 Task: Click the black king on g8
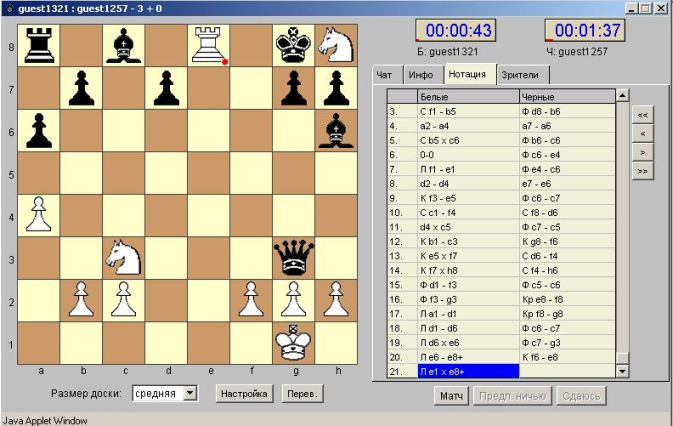pos(294,45)
